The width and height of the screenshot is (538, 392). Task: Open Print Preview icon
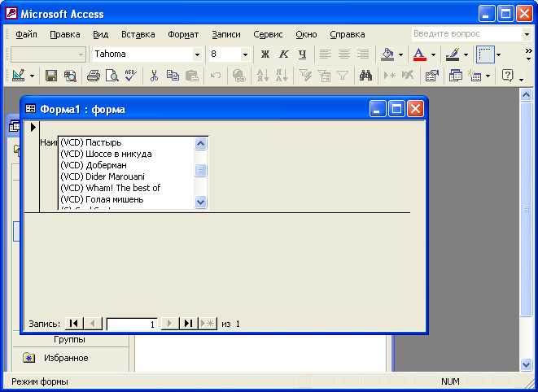pos(112,76)
